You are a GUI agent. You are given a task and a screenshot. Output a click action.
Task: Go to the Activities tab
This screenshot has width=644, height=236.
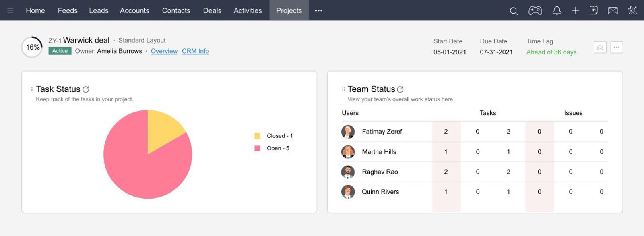(248, 10)
